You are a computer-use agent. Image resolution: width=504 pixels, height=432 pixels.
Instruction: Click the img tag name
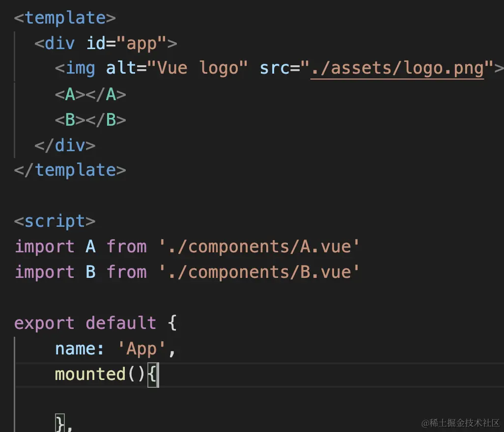[x=80, y=69]
